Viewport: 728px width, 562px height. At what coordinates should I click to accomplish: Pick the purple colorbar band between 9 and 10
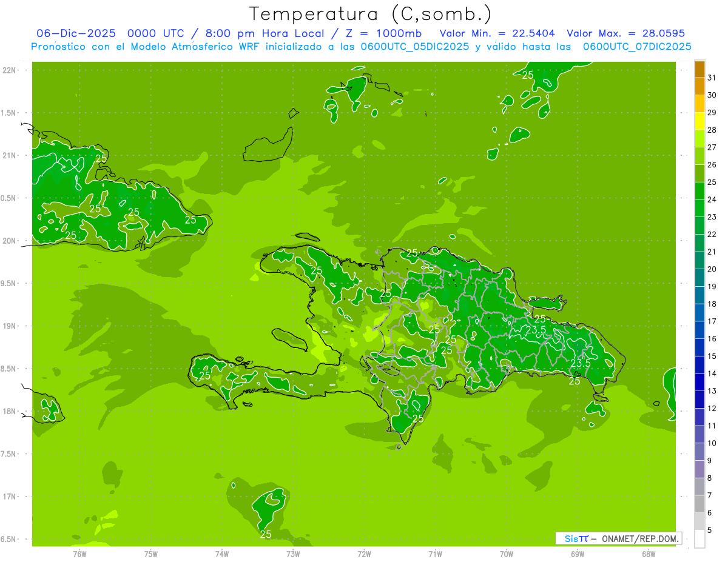pyautogui.click(x=699, y=452)
